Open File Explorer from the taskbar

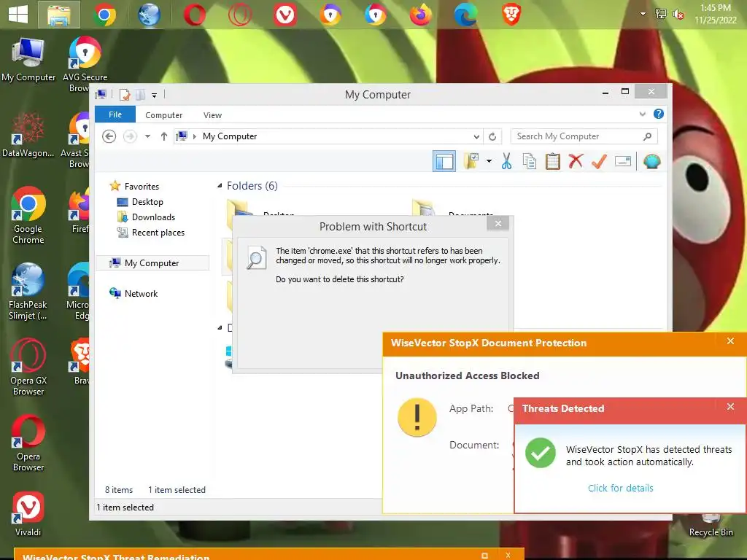(59, 15)
